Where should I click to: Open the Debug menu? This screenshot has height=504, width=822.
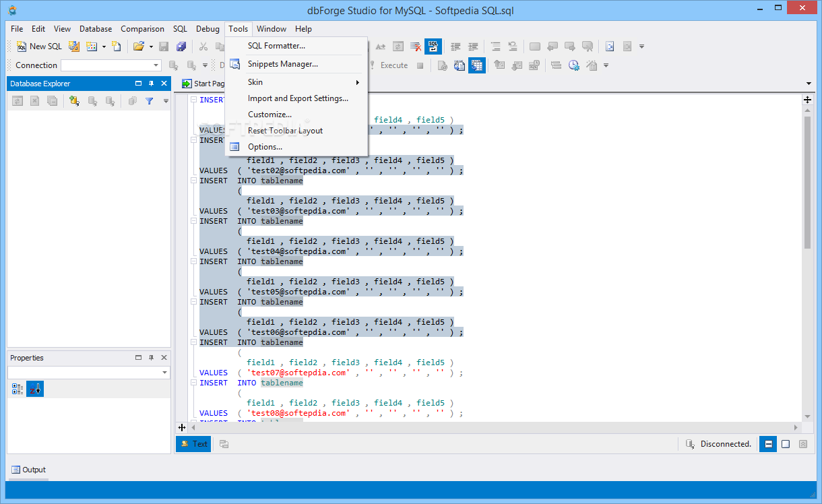[x=208, y=29]
